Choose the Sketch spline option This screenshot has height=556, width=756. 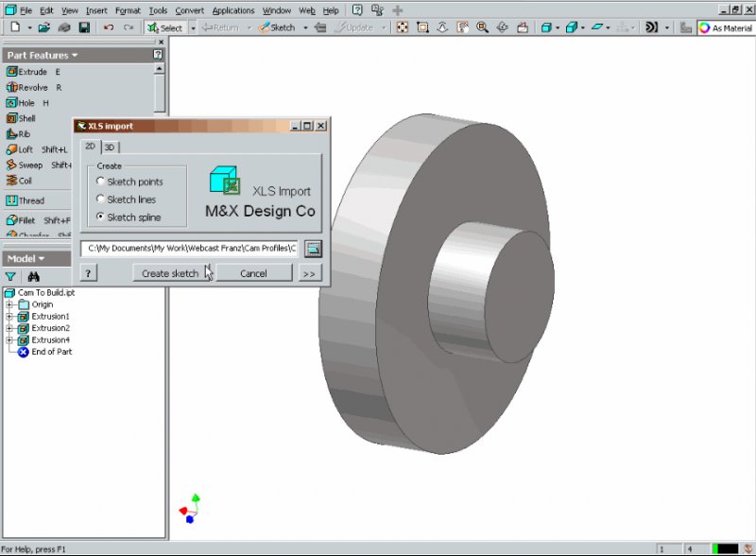click(100, 217)
